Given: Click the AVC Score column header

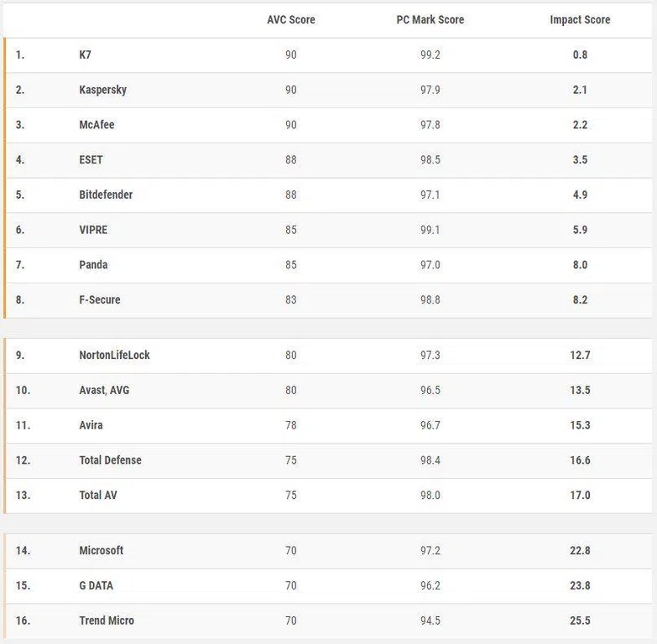Looking at the screenshot, I should click(291, 19).
